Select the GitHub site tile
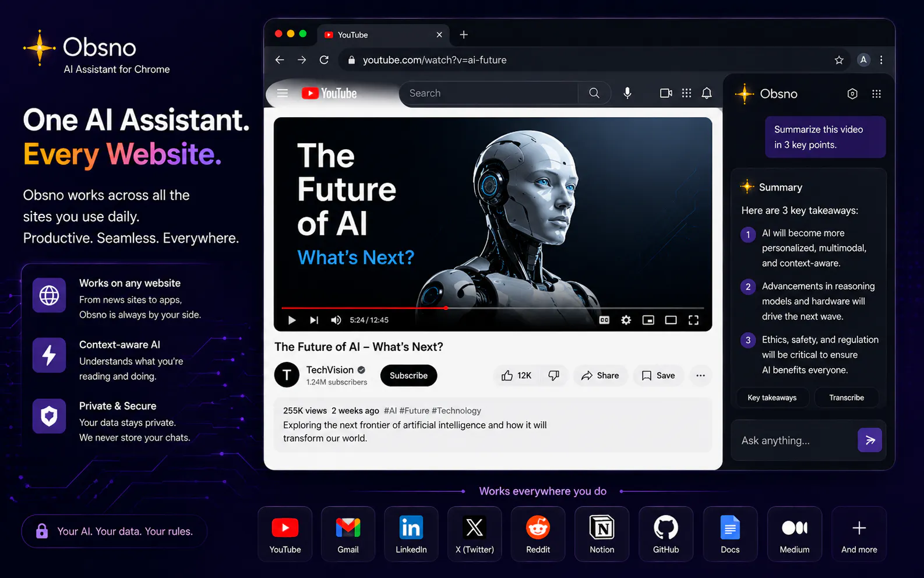 (666, 534)
